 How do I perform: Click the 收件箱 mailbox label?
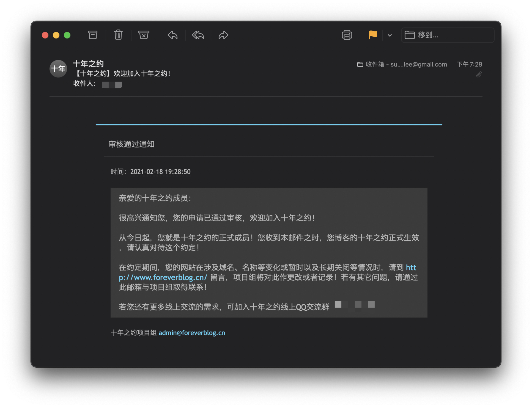pos(375,64)
